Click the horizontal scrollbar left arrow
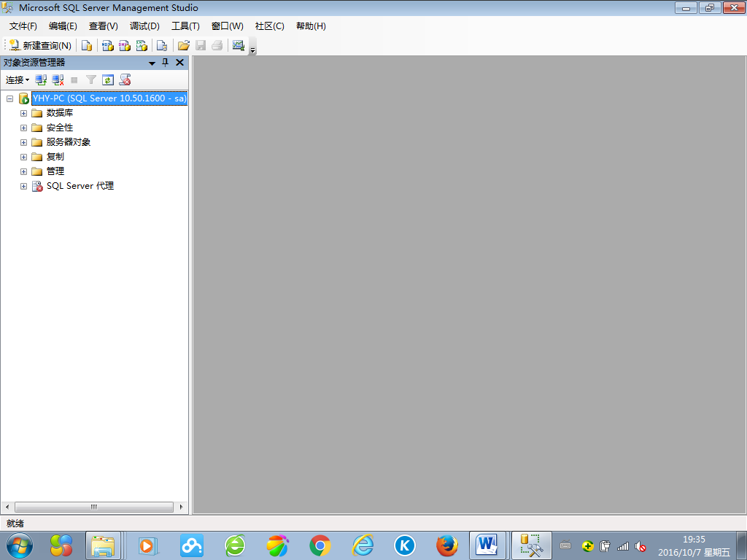The height and width of the screenshot is (560, 747). click(x=7, y=507)
